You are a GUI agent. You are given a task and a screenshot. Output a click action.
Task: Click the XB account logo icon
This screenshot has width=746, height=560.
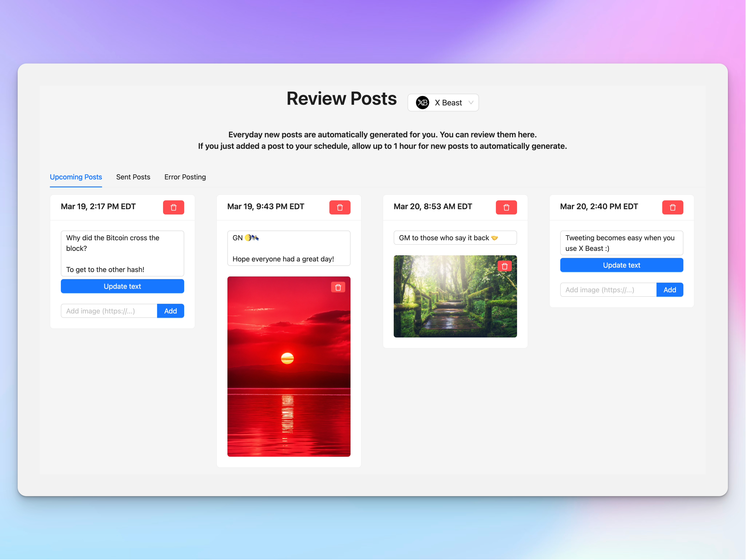[422, 103]
